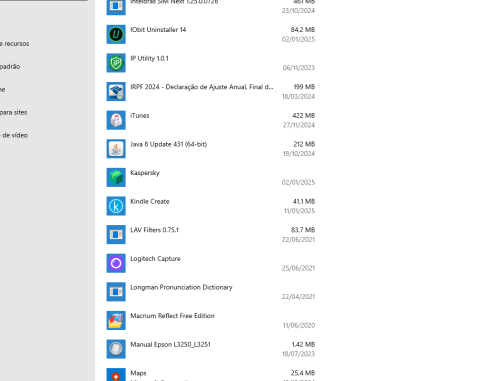
Task: Click the 84,2 MB size of IObit Uninstaller
Action: click(x=303, y=30)
